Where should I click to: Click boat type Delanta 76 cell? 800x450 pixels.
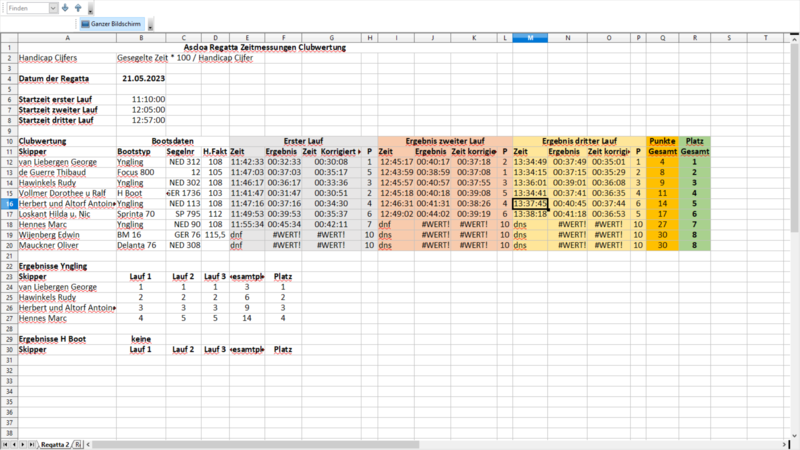point(141,245)
